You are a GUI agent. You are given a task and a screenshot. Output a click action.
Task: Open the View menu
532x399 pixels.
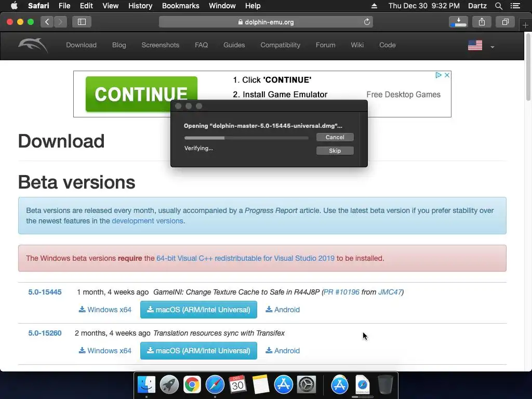tap(110, 6)
